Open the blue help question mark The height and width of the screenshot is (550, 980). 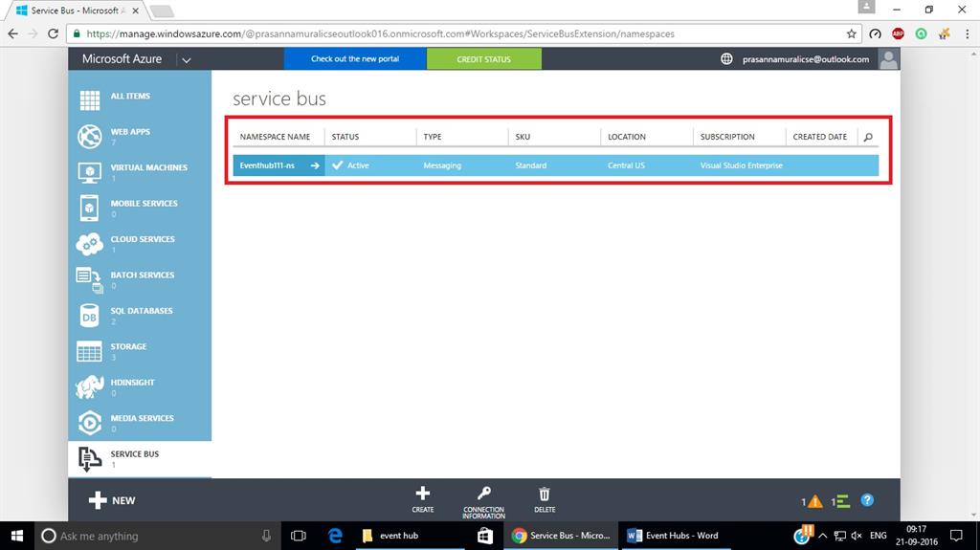point(867,500)
